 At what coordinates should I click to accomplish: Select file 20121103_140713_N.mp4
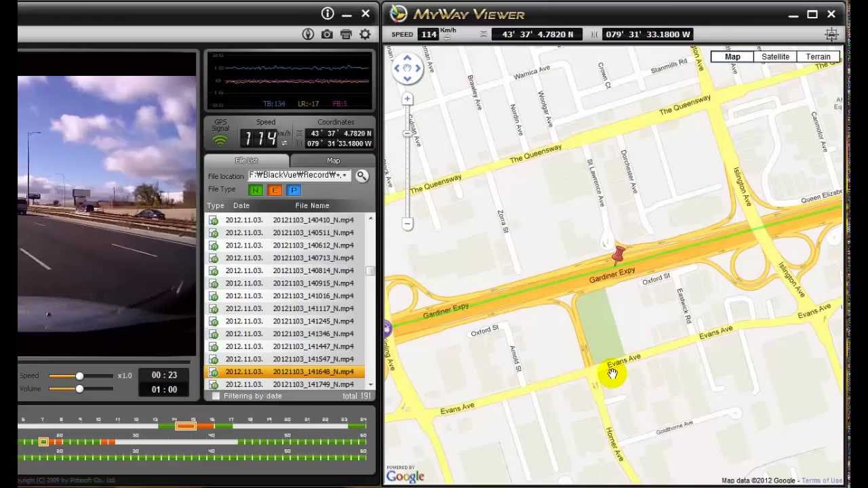pos(285,258)
